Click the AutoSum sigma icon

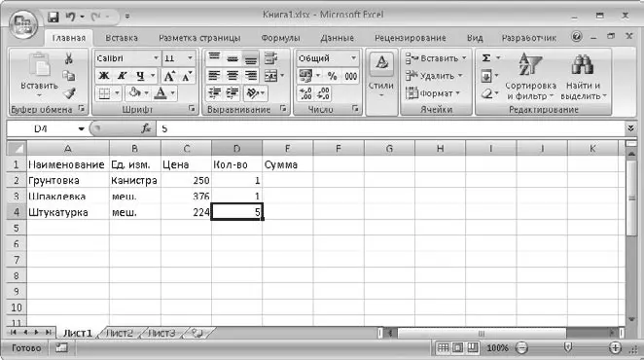click(x=486, y=58)
